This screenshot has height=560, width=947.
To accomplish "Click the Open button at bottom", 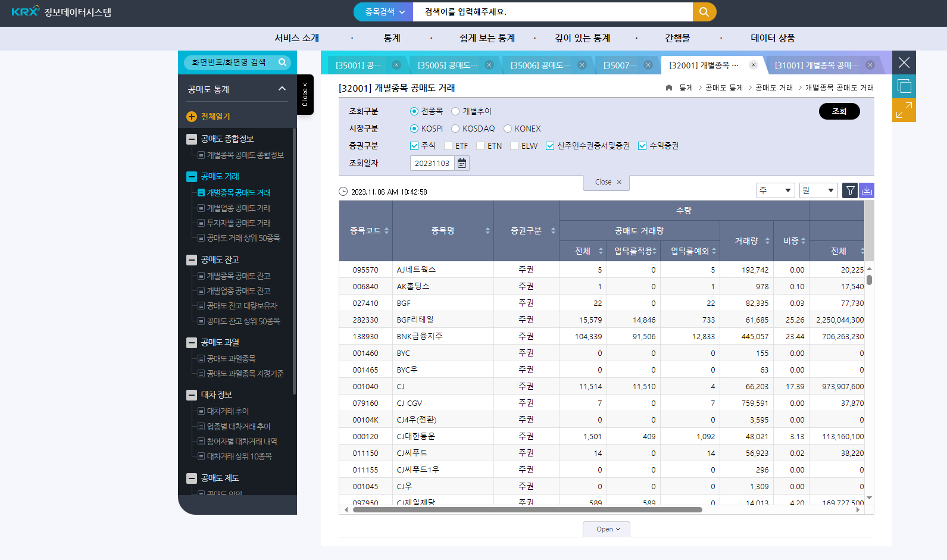I will point(607,529).
